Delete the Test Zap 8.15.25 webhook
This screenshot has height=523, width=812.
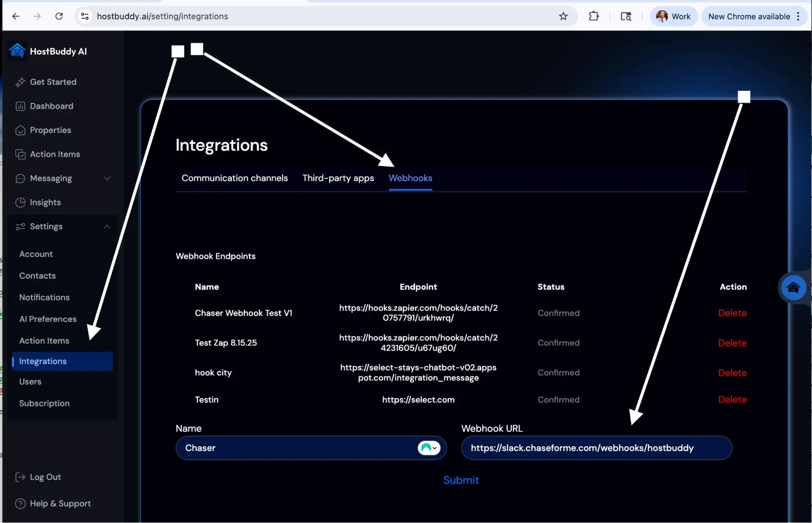732,342
